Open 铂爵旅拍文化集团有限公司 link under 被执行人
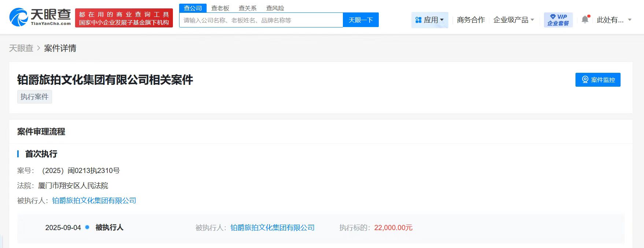The width and height of the screenshot is (644, 248). [x=94, y=200]
